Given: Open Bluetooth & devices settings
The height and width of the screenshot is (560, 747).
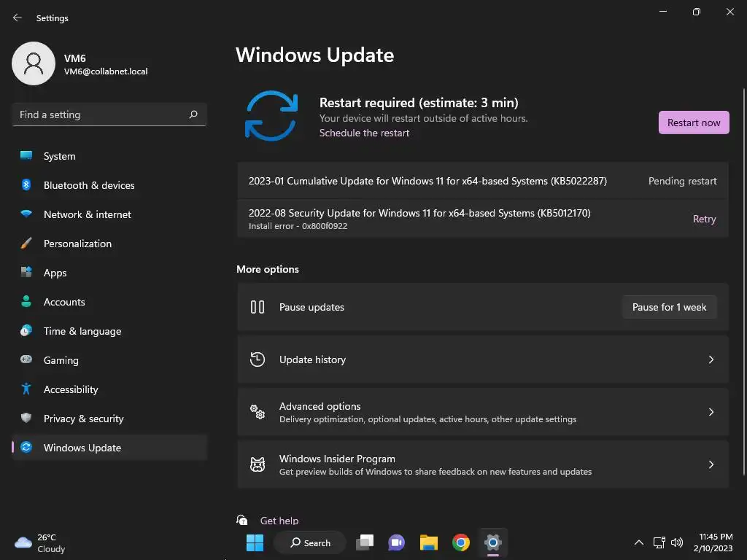Looking at the screenshot, I should tap(109, 185).
